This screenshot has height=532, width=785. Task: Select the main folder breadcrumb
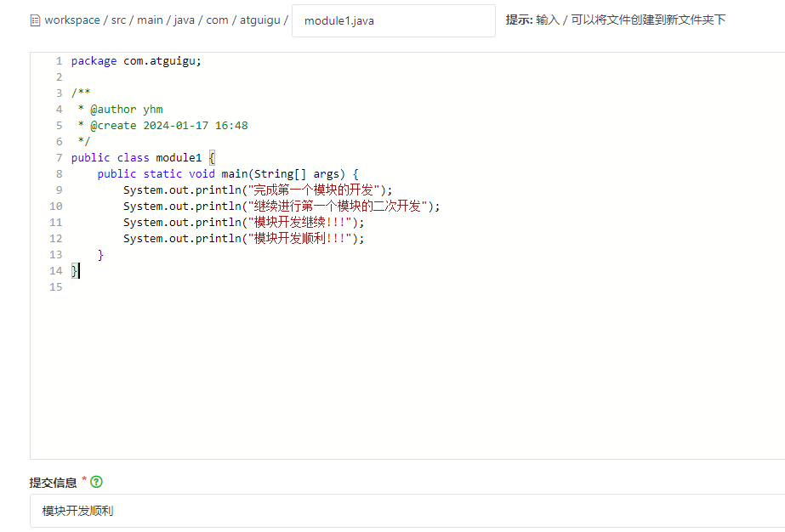click(149, 20)
